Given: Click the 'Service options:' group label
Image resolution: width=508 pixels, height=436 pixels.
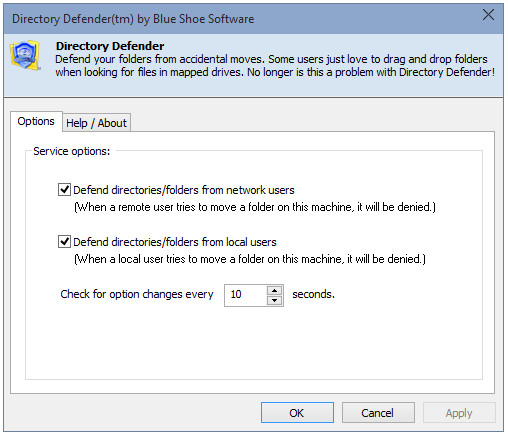Looking at the screenshot, I should pos(71,151).
